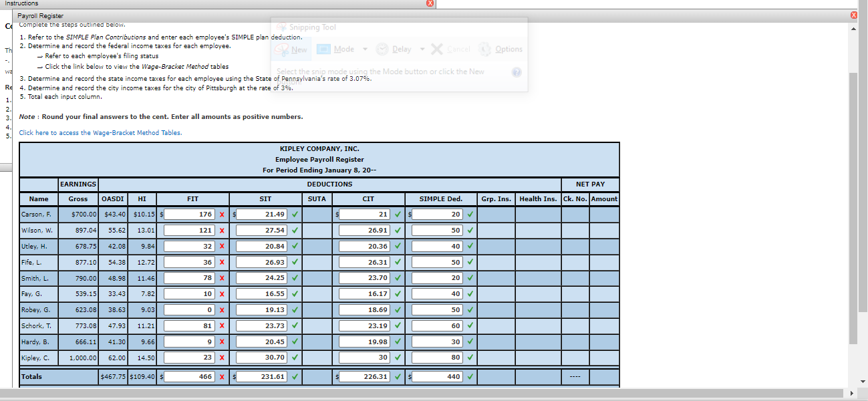Click the FIT column header

(x=192, y=198)
